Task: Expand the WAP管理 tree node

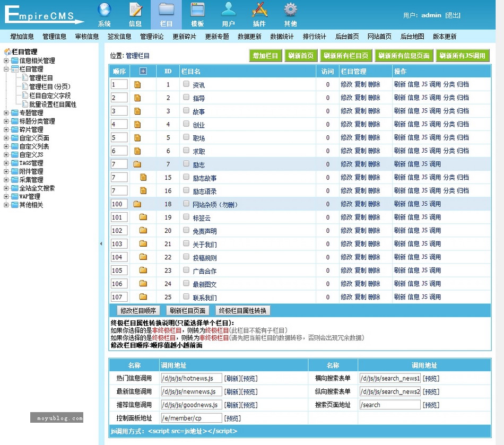Action: pos(6,196)
